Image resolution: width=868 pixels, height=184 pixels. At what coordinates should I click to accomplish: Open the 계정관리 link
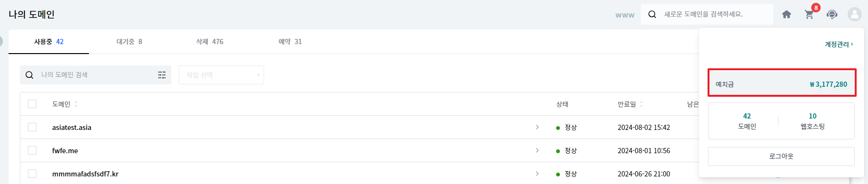point(839,44)
